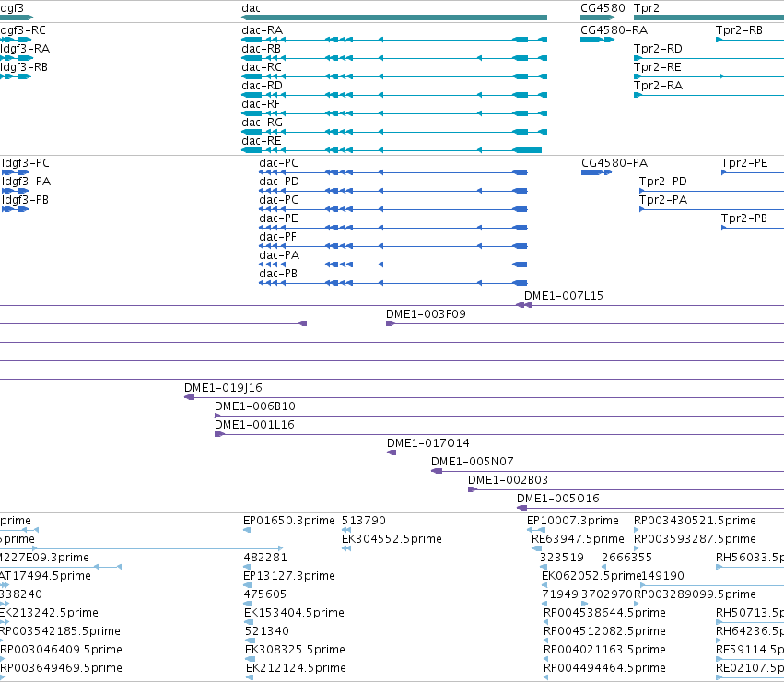Select the dac gene label
The width and height of the screenshot is (784, 682).
point(251,8)
